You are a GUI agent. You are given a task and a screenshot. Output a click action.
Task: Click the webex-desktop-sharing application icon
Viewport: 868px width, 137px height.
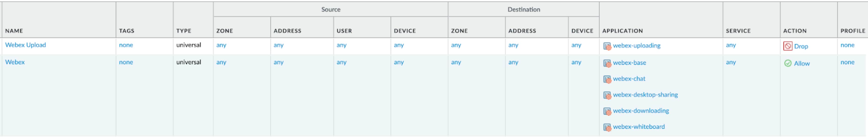(607, 95)
